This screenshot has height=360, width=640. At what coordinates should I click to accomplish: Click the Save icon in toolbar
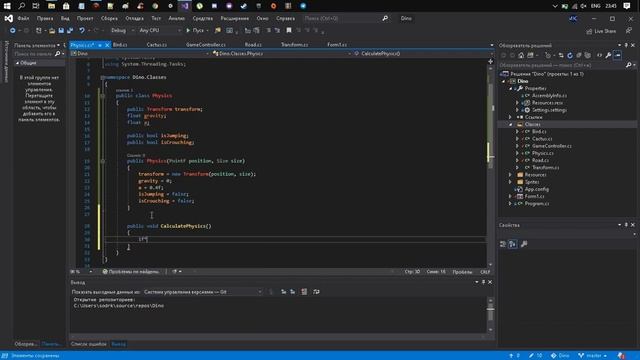point(61,31)
